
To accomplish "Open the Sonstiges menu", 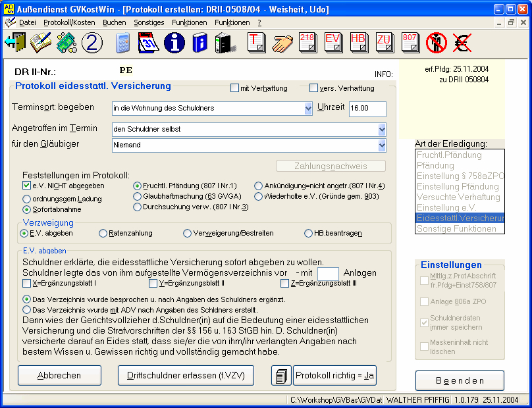I will pyautogui.click(x=149, y=22).
